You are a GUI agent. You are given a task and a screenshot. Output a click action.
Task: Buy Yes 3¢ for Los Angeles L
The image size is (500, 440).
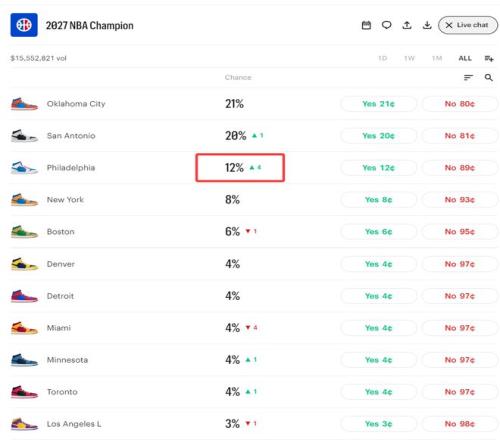coord(378,424)
